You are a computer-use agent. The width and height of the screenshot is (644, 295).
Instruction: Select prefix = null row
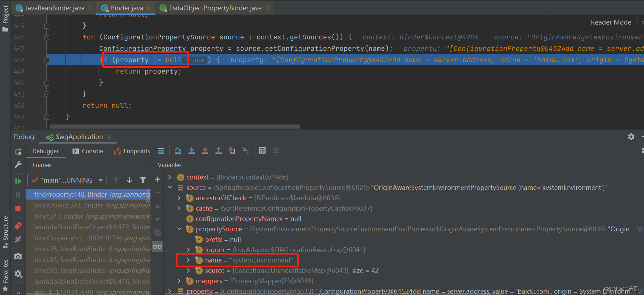coord(404,239)
